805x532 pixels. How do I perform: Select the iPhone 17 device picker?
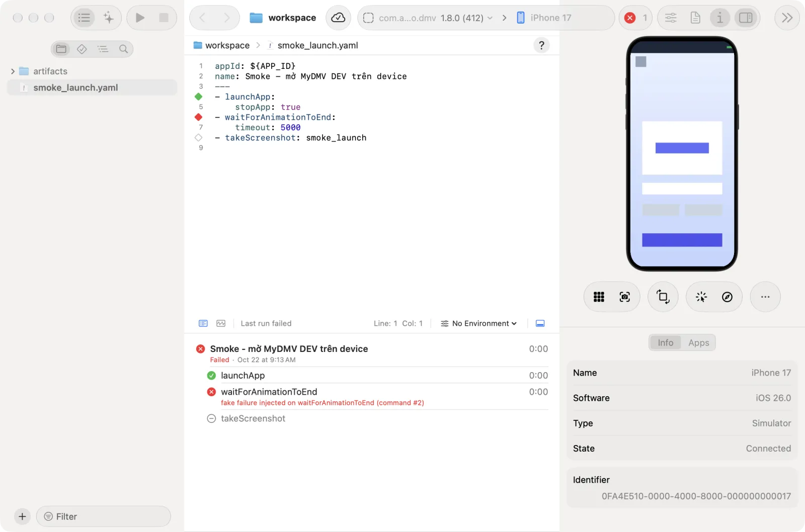544,18
